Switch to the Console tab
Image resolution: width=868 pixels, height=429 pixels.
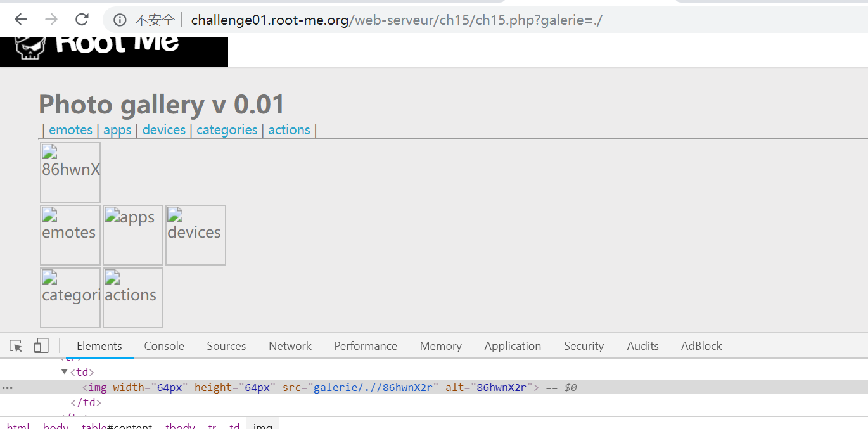pyautogui.click(x=164, y=346)
